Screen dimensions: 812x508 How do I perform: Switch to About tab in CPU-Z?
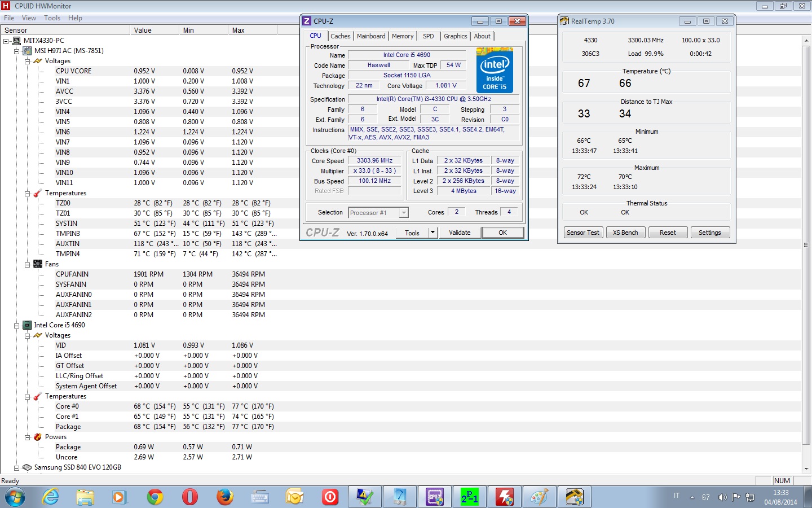(x=482, y=36)
